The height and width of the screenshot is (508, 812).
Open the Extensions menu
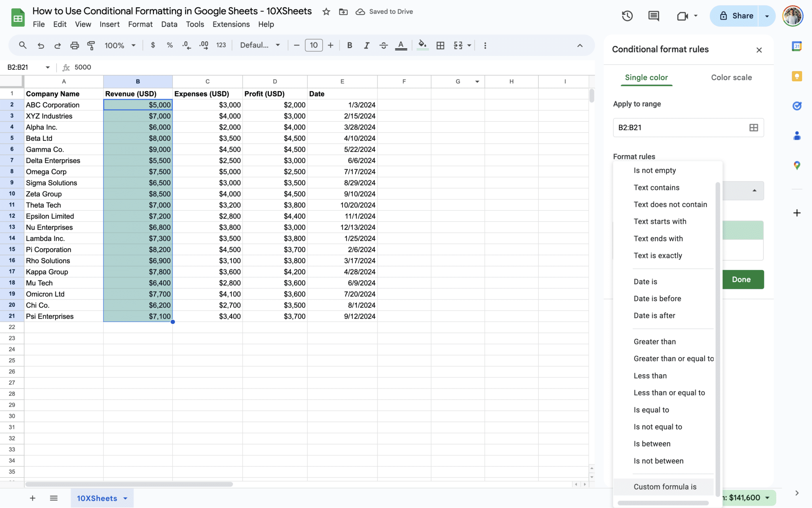coord(231,24)
